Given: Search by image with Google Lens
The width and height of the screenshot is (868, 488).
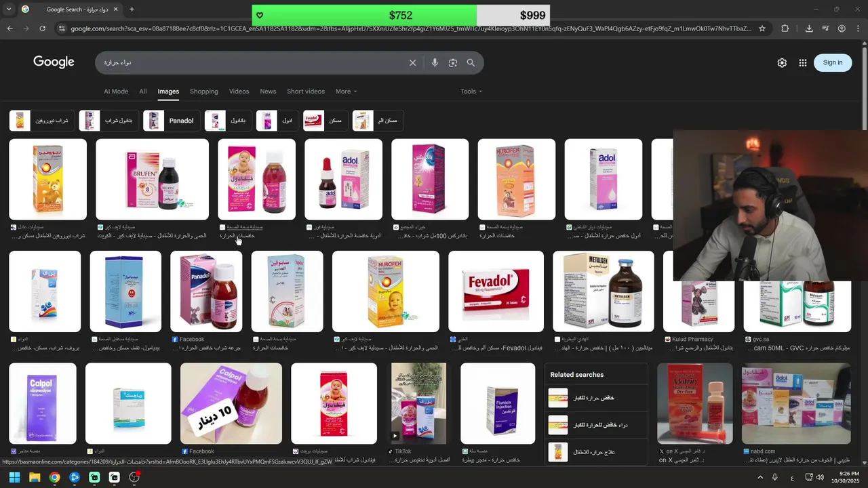Looking at the screenshot, I should click(x=452, y=62).
